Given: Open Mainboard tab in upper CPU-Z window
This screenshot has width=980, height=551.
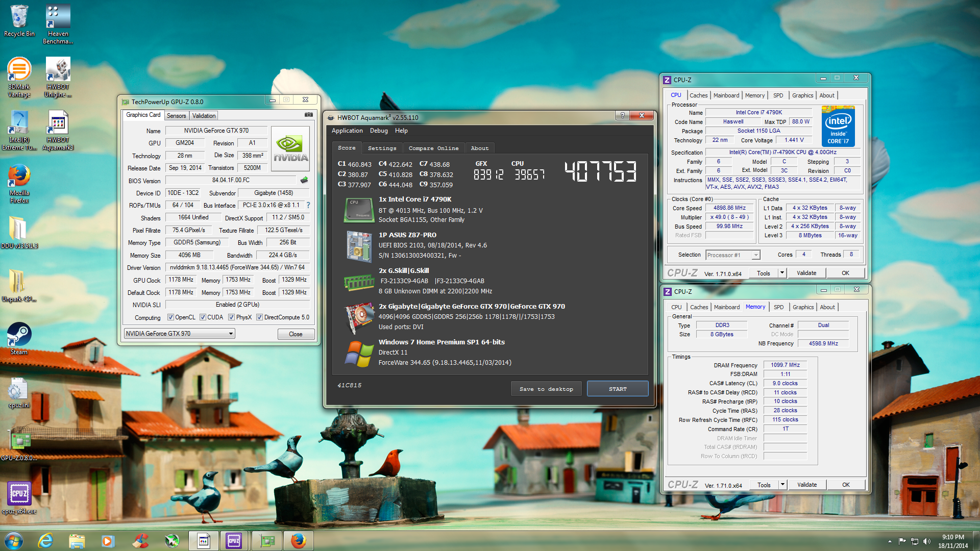Looking at the screenshot, I should point(726,95).
